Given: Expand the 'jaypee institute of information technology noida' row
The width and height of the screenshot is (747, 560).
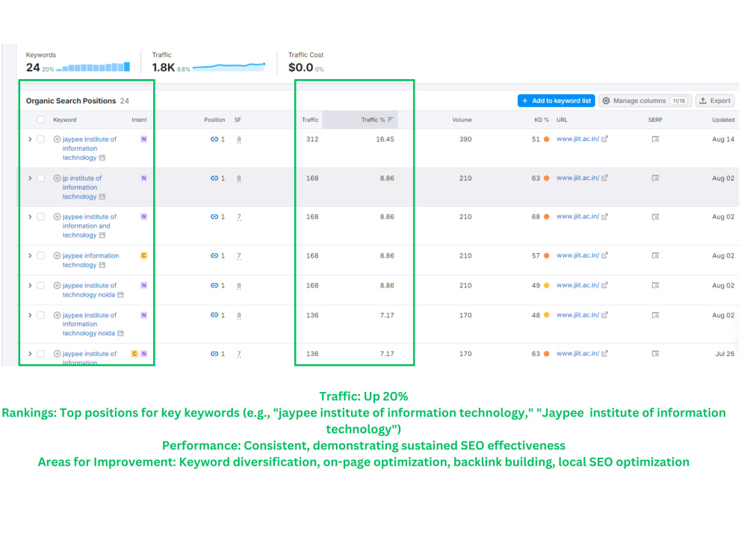Looking at the screenshot, I should 30,315.
